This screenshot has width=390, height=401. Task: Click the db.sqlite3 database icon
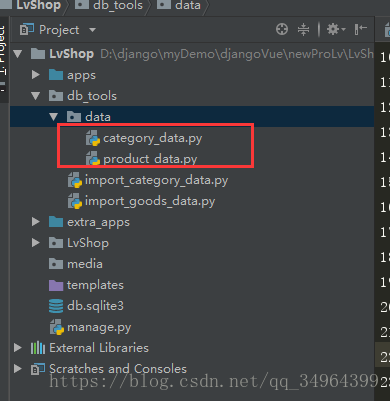(x=56, y=306)
